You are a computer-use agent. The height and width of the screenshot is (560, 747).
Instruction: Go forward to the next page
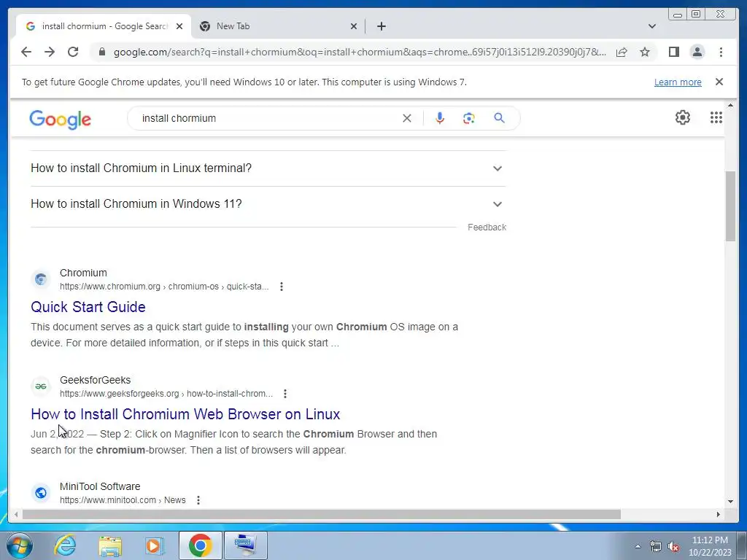(x=50, y=52)
